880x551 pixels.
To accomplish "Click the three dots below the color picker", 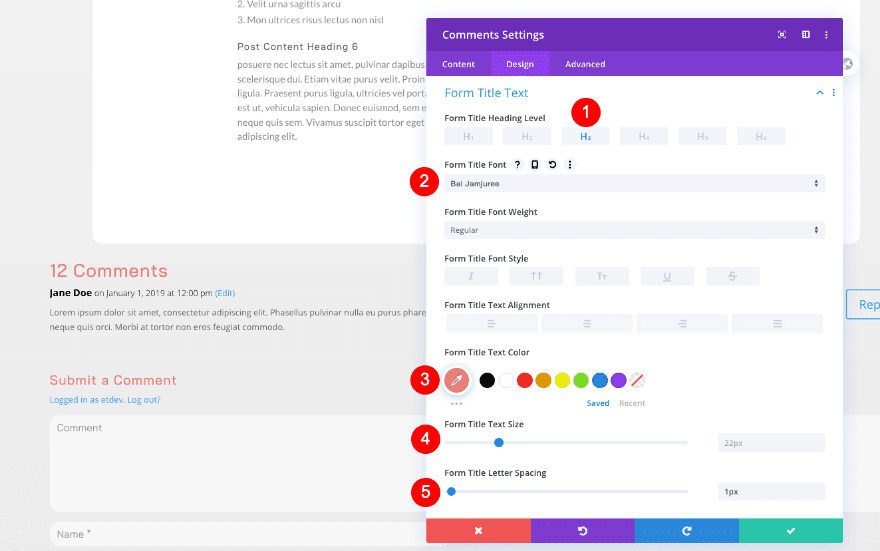I will 456,403.
